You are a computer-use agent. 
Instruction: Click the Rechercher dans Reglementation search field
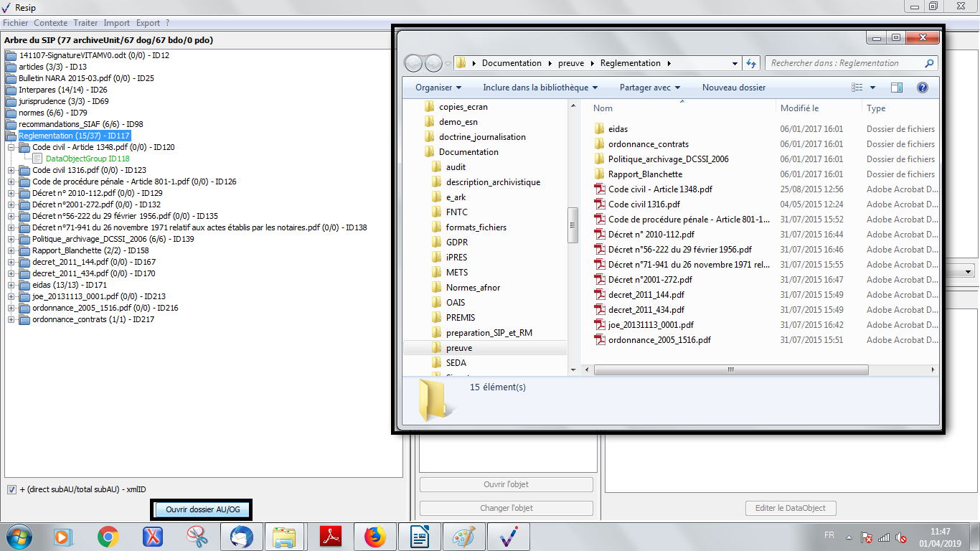click(x=845, y=63)
